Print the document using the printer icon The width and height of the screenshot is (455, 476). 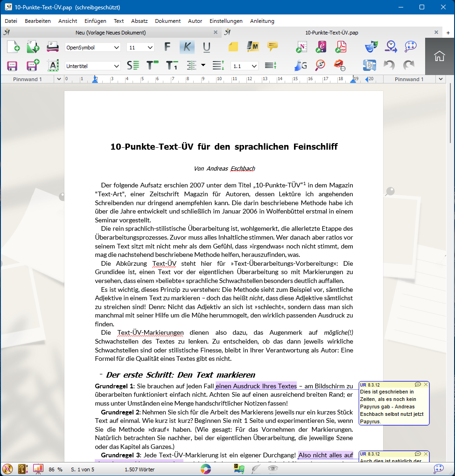point(53,47)
